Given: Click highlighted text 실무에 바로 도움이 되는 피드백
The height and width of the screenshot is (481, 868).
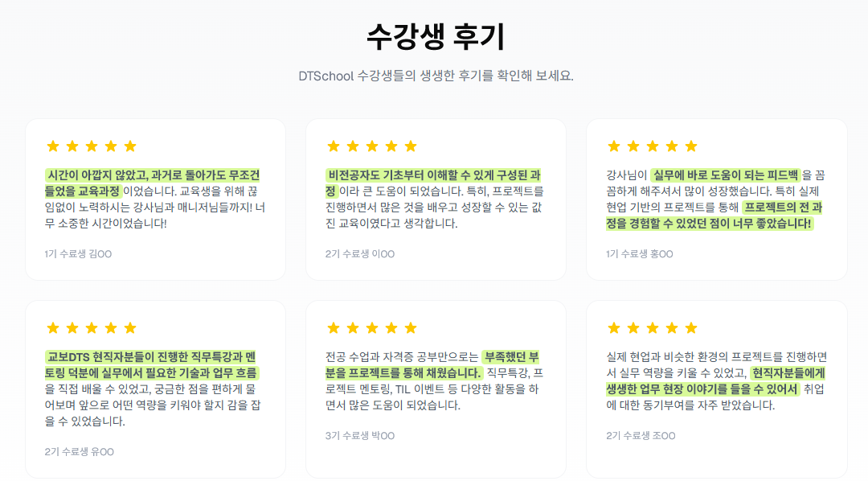Looking at the screenshot, I should coord(726,175).
